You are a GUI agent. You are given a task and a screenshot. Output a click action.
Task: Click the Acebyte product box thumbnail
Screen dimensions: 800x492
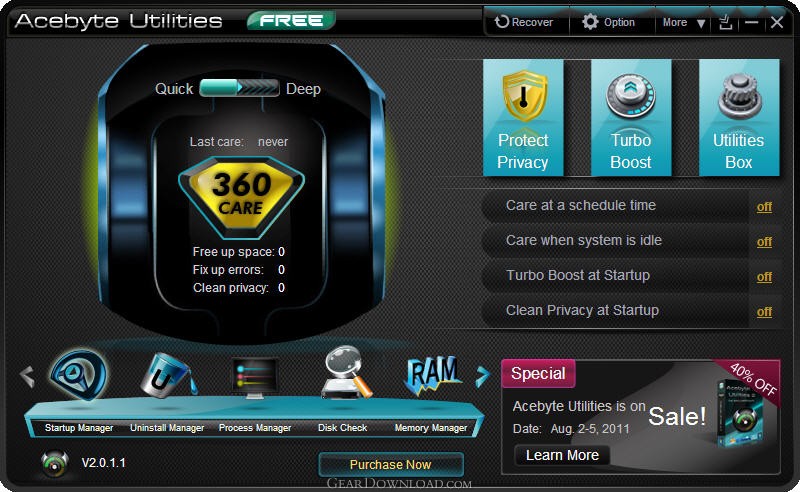coord(740,413)
